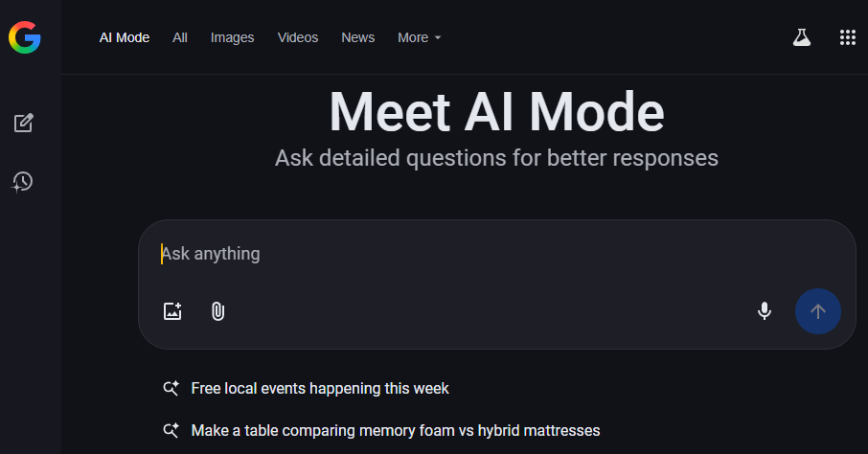Attach a file with paperclip icon
The width and height of the screenshot is (868, 454).
pyautogui.click(x=217, y=310)
